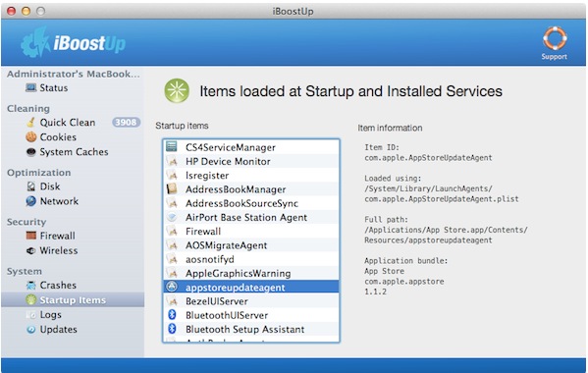
Task: Select AirPort Base Station Agent
Action: click(251, 217)
